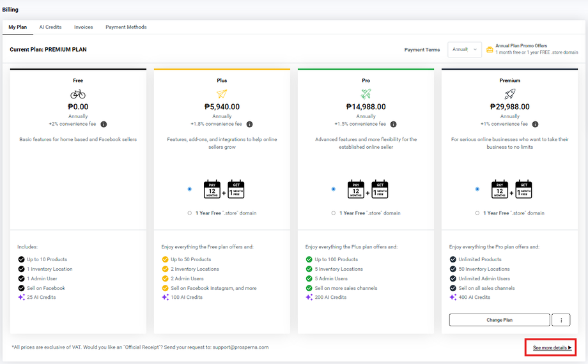The width and height of the screenshot is (588, 364).
Task: Click info icon beside Pro +1.5% convenience fee
Action: pyautogui.click(x=393, y=125)
